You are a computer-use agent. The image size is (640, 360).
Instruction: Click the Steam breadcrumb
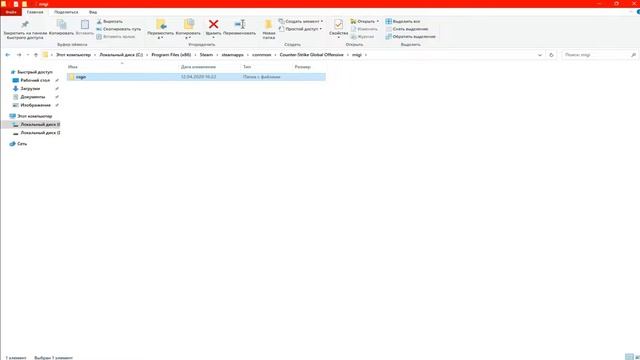tap(206, 55)
